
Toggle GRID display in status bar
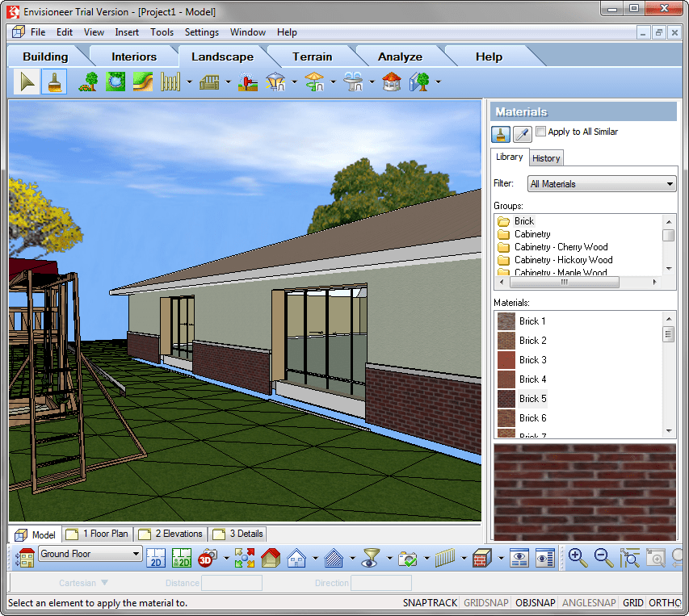pyautogui.click(x=632, y=603)
